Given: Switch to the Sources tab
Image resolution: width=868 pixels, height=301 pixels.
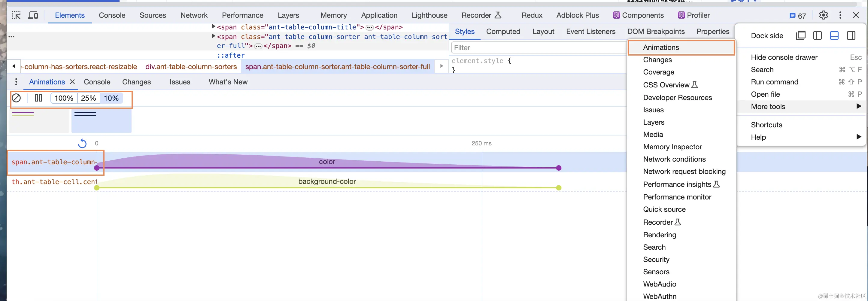Looking at the screenshot, I should 153,15.
